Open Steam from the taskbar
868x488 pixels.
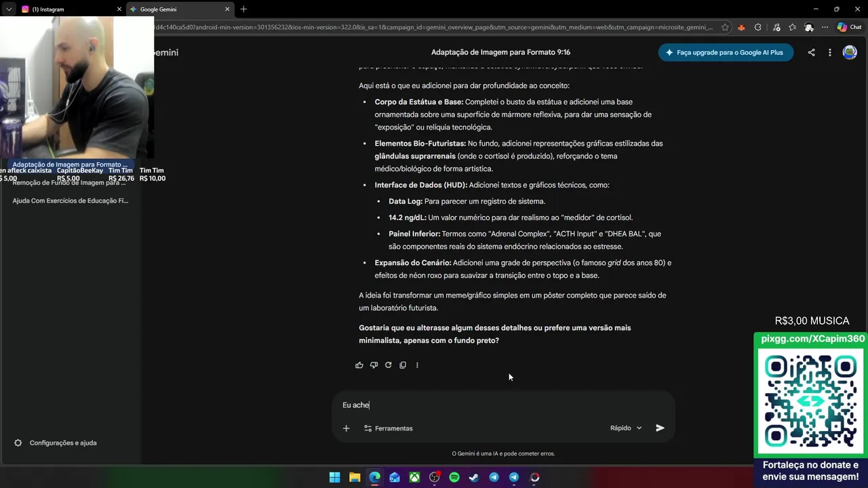point(474,477)
